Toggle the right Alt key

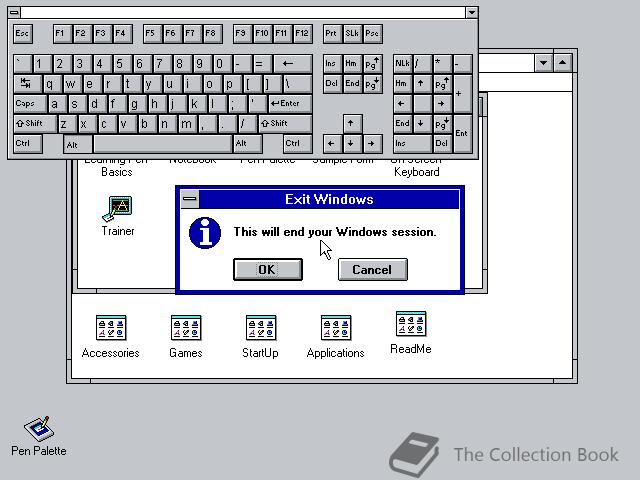(x=248, y=144)
